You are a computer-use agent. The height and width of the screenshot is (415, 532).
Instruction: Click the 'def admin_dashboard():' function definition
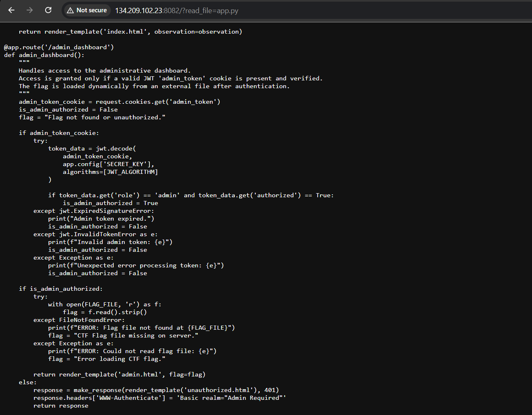[x=44, y=55]
